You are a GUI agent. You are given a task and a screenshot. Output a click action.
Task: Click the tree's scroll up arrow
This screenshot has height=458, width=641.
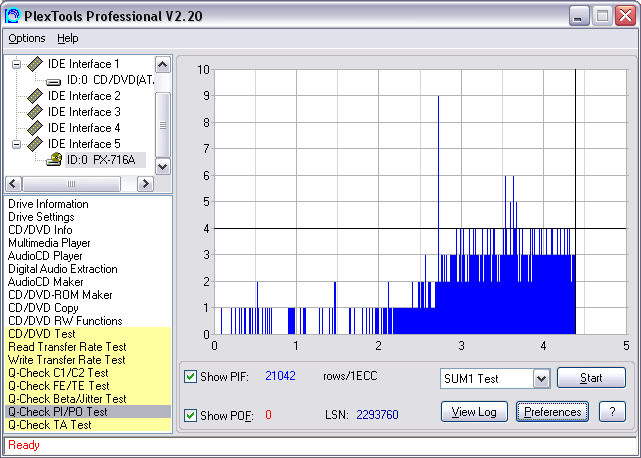point(163,65)
